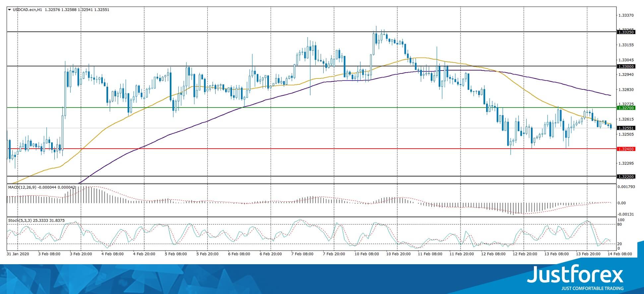Click the 6 Feb 08:00 time label
The image size is (644, 294).
(x=239, y=254)
